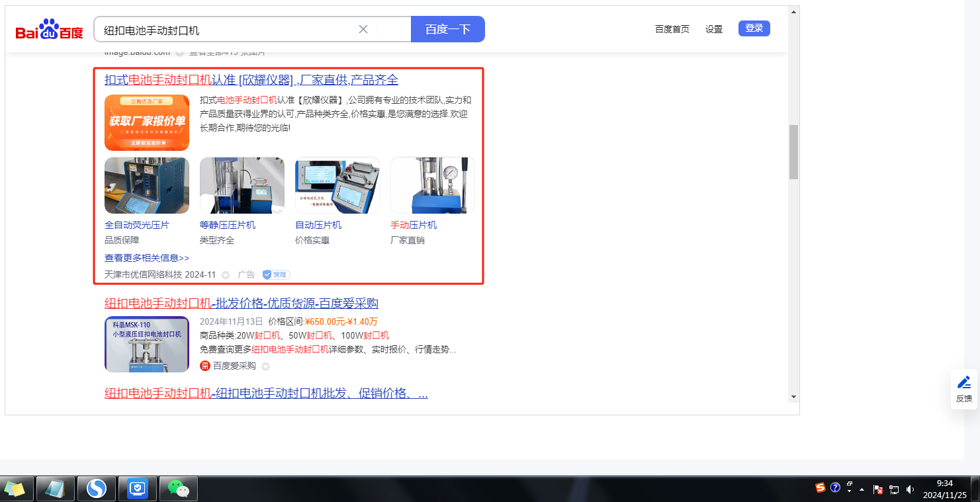Click the price range ¥650.00元-¥1.40万
The image size is (980, 502).
341,322
